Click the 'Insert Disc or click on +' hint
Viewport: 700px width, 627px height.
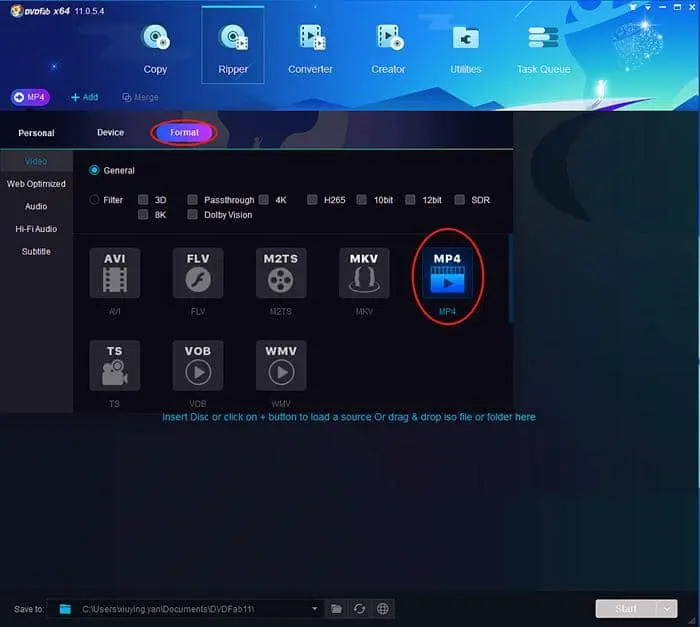(349, 417)
